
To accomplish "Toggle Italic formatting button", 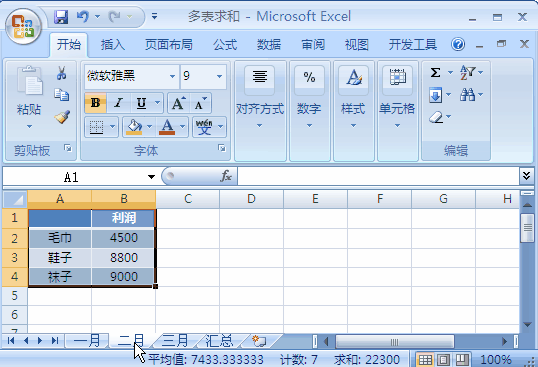I will tap(119, 103).
